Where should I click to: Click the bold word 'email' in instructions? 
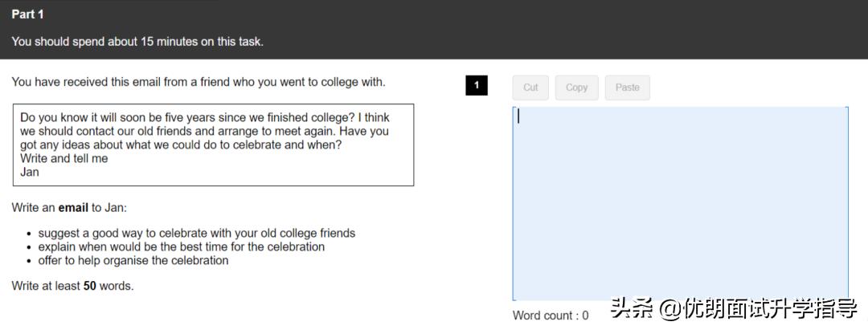pos(73,208)
